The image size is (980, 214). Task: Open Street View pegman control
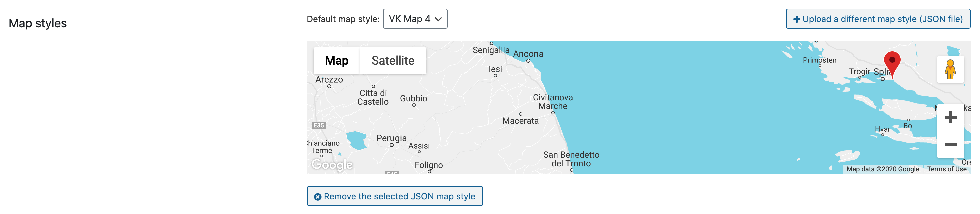(950, 69)
